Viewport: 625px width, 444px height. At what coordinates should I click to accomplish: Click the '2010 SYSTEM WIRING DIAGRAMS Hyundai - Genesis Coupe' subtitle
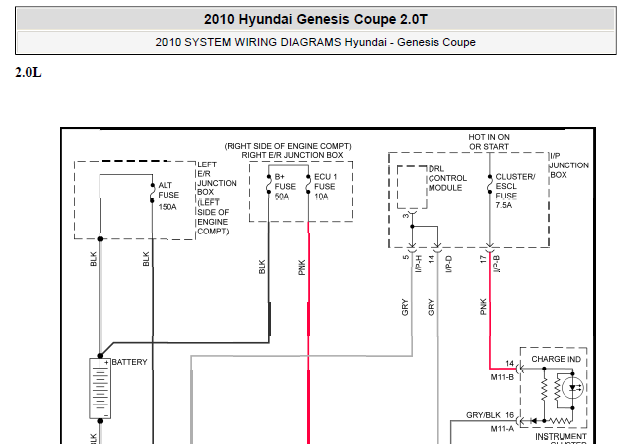316,42
